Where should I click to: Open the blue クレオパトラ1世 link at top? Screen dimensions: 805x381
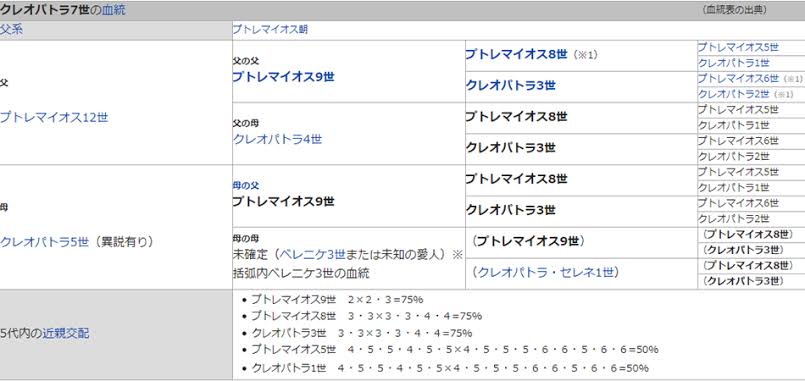click(x=733, y=63)
